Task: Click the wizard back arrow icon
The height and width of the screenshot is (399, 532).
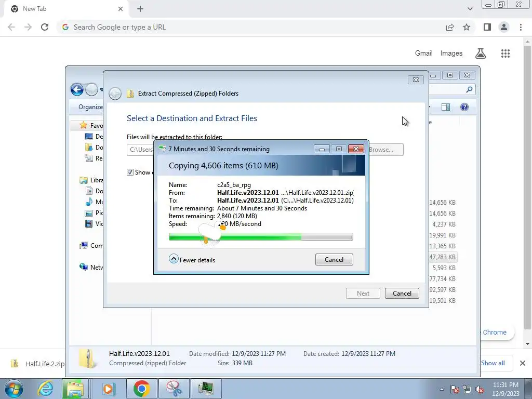Action: pos(115,94)
